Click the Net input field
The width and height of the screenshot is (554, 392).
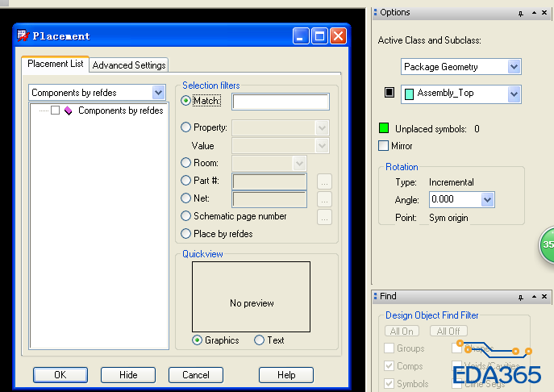coord(269,199)
